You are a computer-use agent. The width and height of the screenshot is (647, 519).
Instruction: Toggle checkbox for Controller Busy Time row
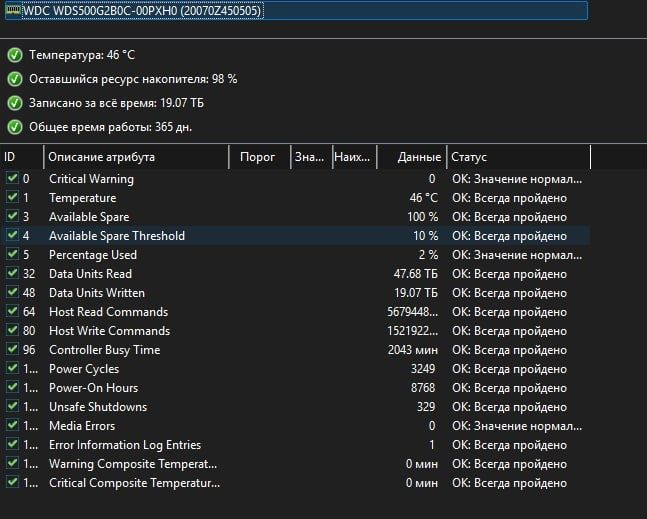[x=12, y=349]
